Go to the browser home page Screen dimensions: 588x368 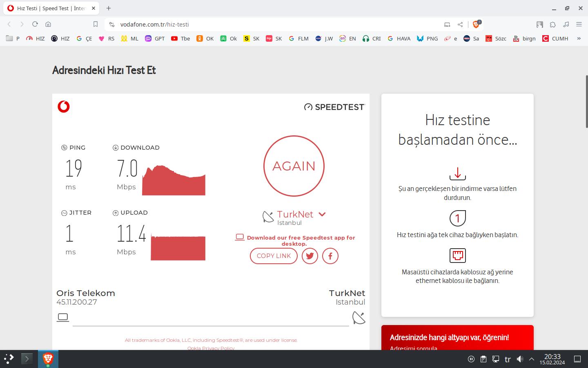point(48,24)
